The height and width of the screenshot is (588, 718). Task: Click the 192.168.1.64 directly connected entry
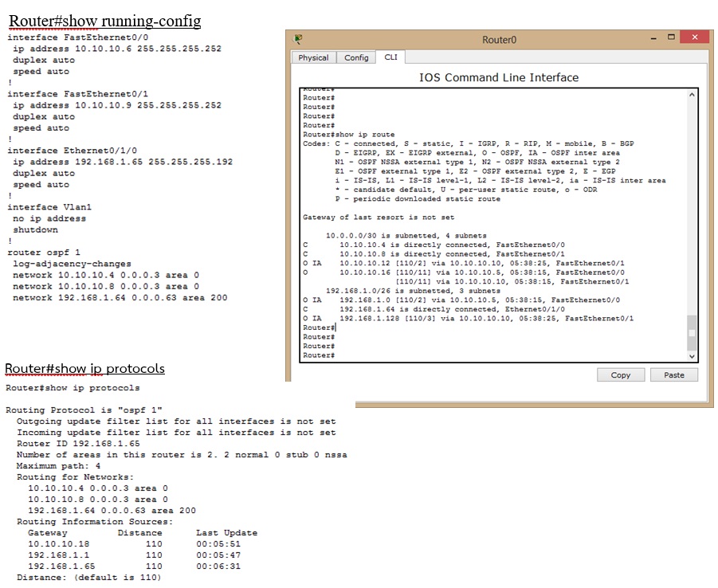point(434,309)
